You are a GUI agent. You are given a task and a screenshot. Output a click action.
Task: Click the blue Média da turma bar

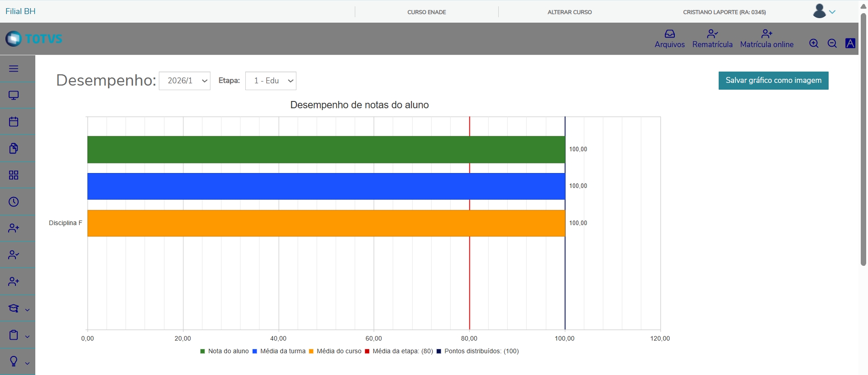click(326, 186)
